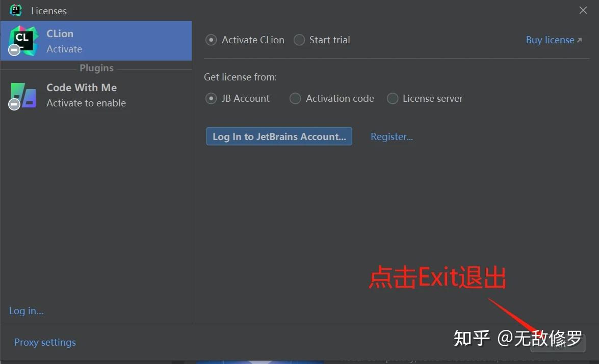
Task: Select the CLion Activate entry
Action: [76, 41]
